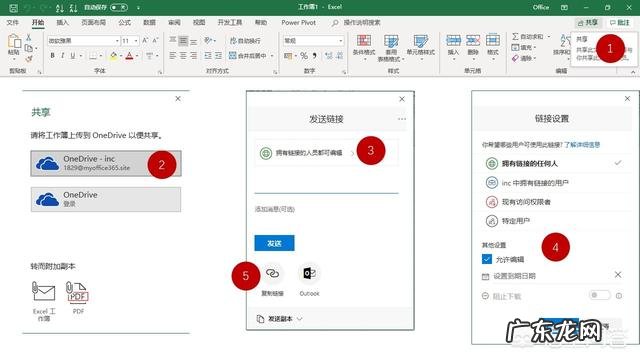Click the Sort Ascending quick access icon
The image size is (640, 360).
click(60, 7)
